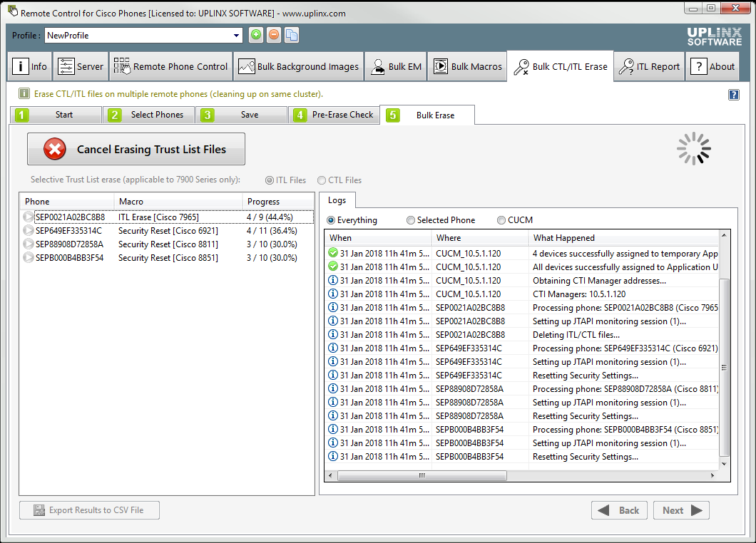756x543 pixels.
Task: Click info icon of 'Obtaining CTI Manager addresses' log
Action: (332, 280)
